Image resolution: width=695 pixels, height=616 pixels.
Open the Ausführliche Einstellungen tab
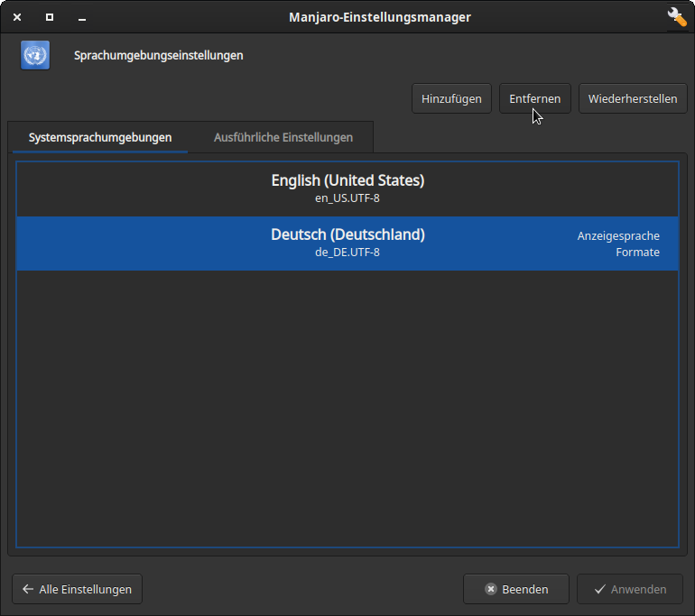tap(283, 137)
